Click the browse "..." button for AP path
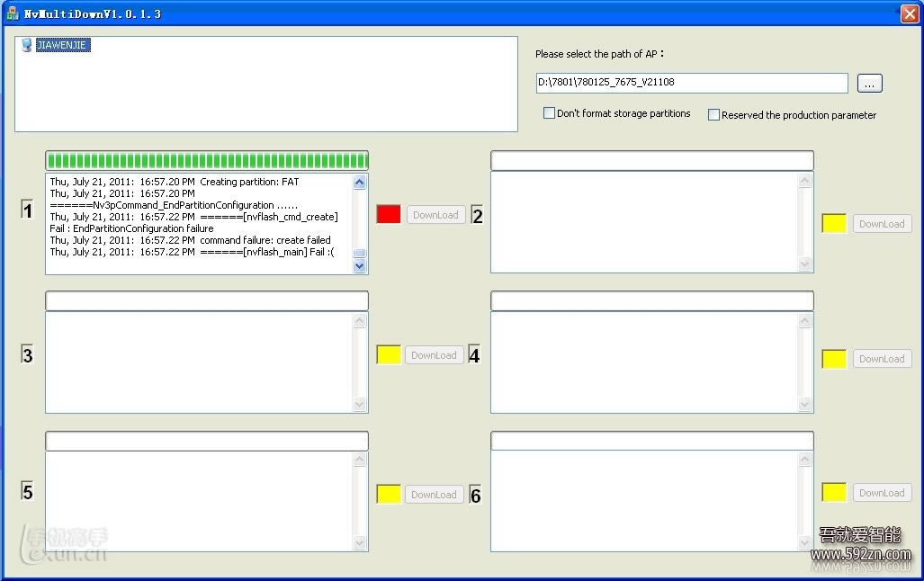Screen dimensions: 924x581 (x=869, y=83)
